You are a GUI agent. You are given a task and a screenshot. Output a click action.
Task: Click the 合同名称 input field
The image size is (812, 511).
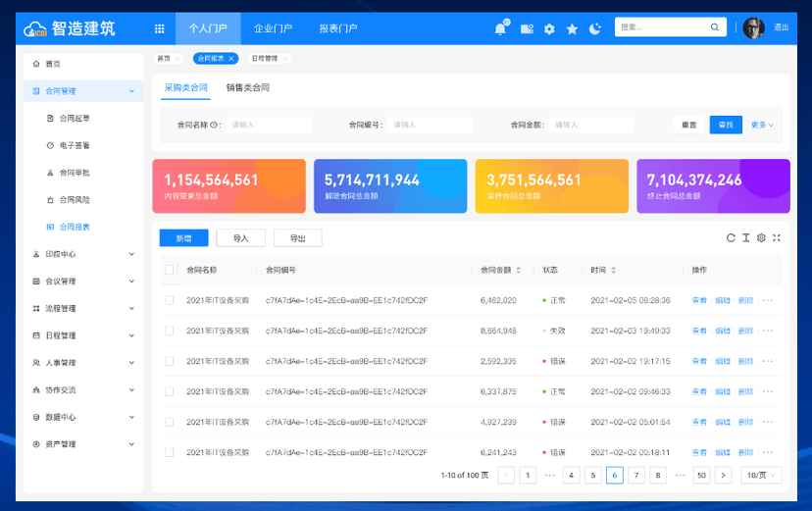269,125
